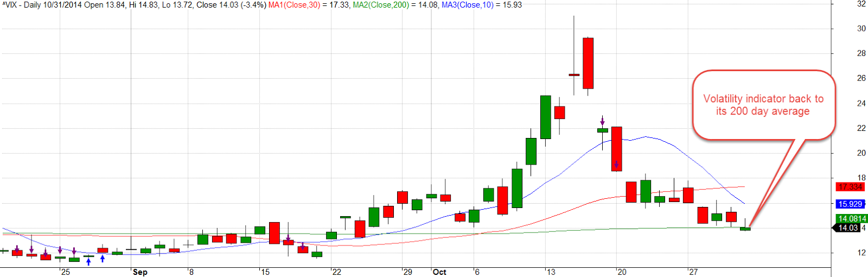This screenshot has height=277, width=868.
Task: Click the Sep label on the date axis
Action: 140,272
